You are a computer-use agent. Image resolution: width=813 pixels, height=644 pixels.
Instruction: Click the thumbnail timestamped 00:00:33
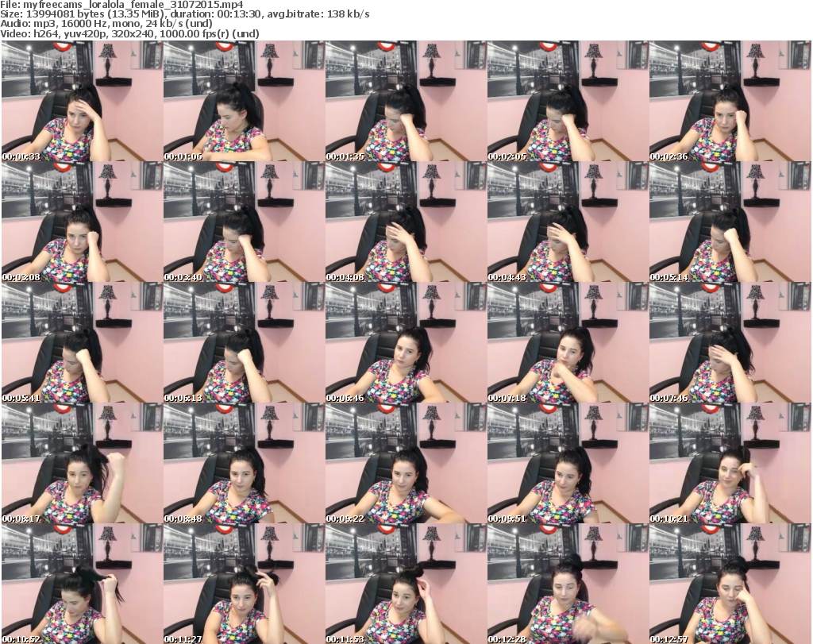click(82, 102)
